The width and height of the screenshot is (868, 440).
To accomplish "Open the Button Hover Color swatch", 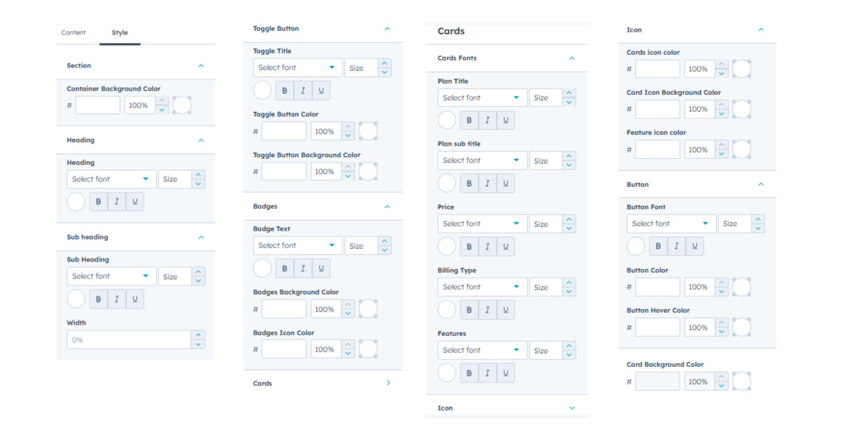I will coord(741,327).
